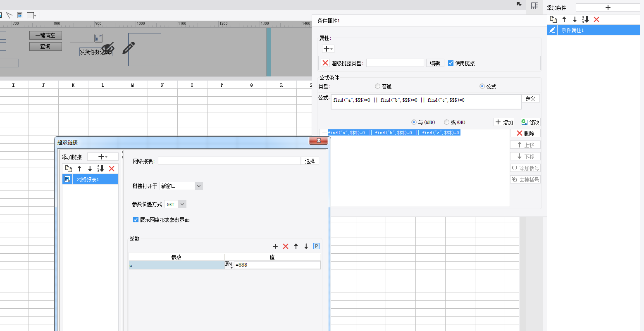The image size is (644, 331).
Task: Delete the selected condition in the condition list toolbar
Action: (x=596, y=19)
